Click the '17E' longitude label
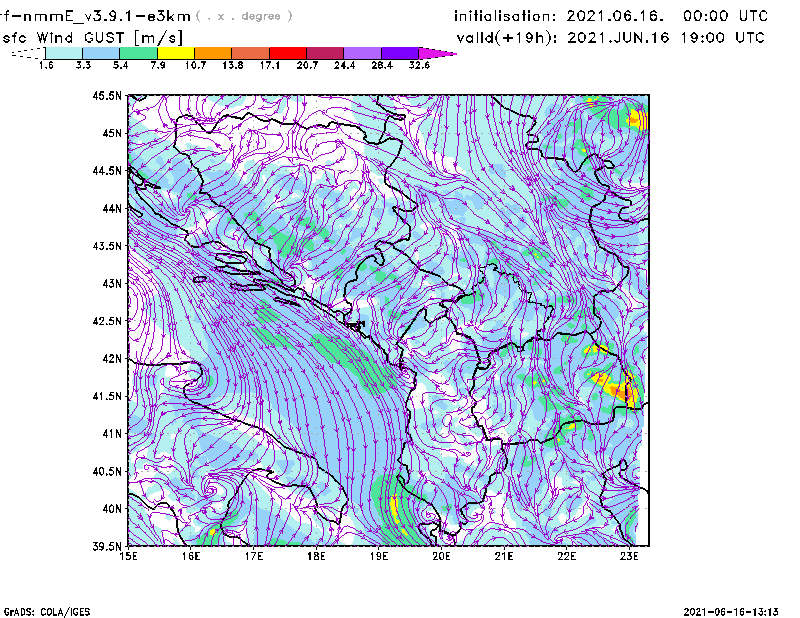 point(254,556)
